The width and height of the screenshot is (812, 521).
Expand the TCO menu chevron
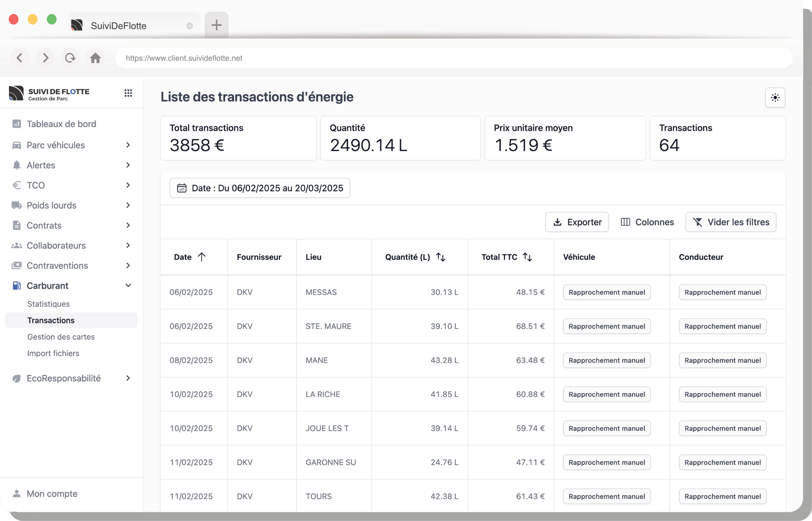[128, 185]
